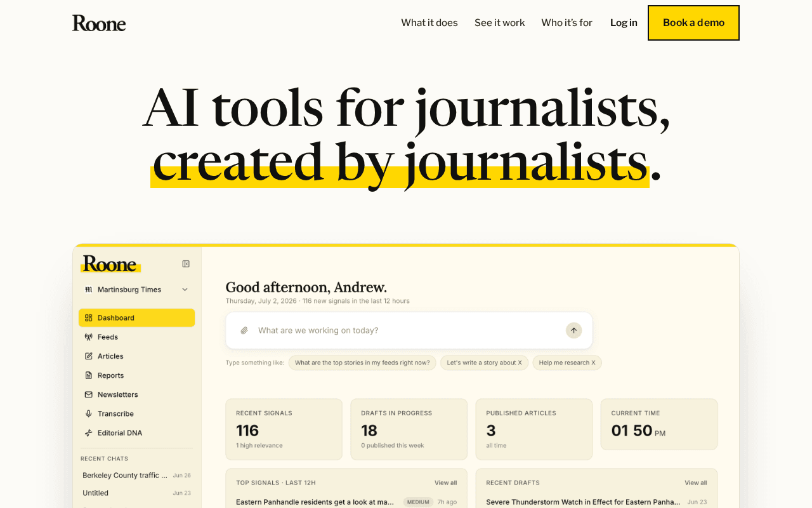
Task: Click the Current Time card
Action: pyautogui.click(x=659, y=424)
